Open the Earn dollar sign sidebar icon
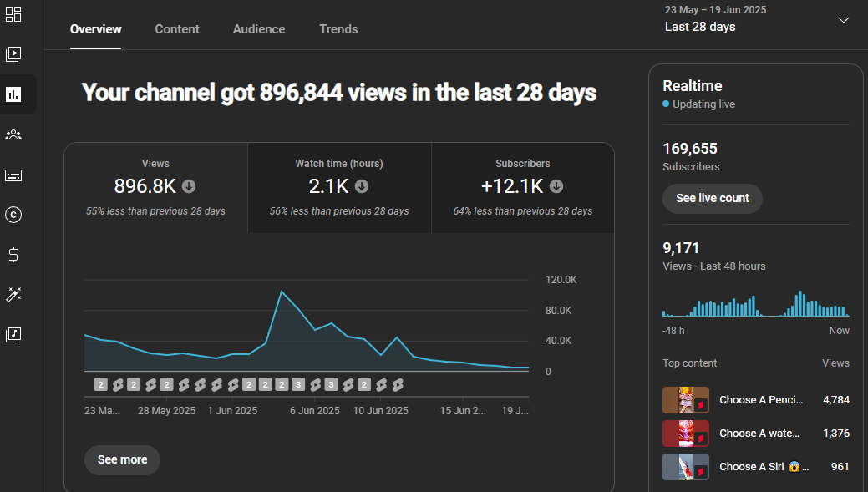868x492 pixels. [x=13, y=255]
